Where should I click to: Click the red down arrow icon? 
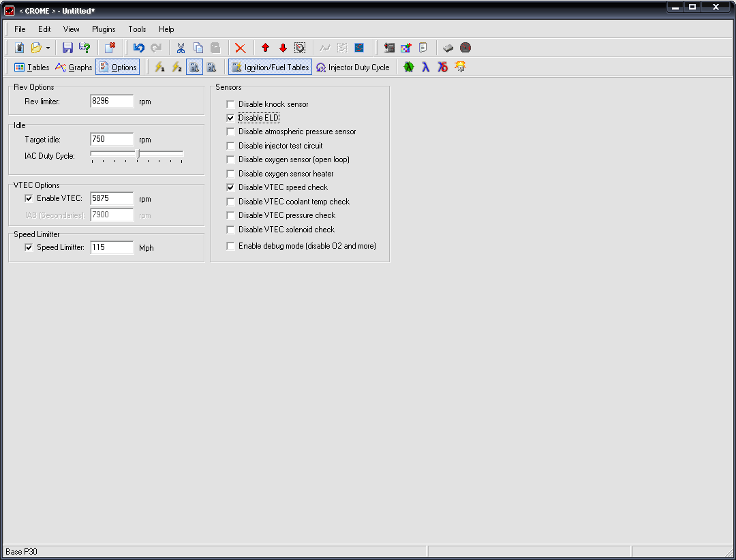pyautogui.click(x=283, y=48)
